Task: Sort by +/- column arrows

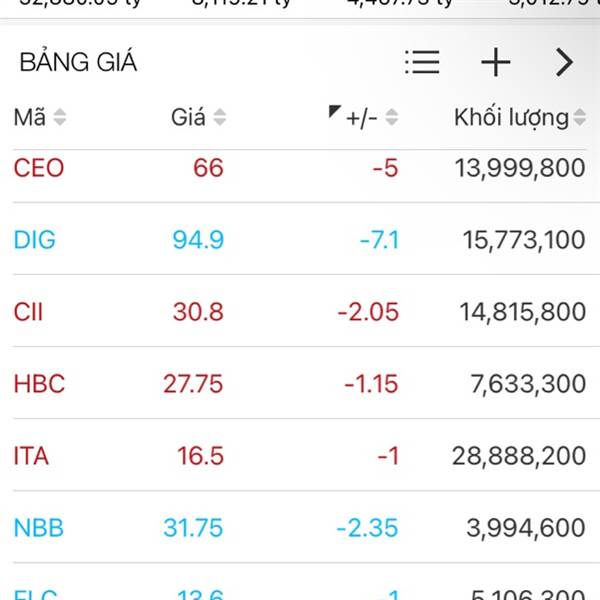Action: [391, 117]
